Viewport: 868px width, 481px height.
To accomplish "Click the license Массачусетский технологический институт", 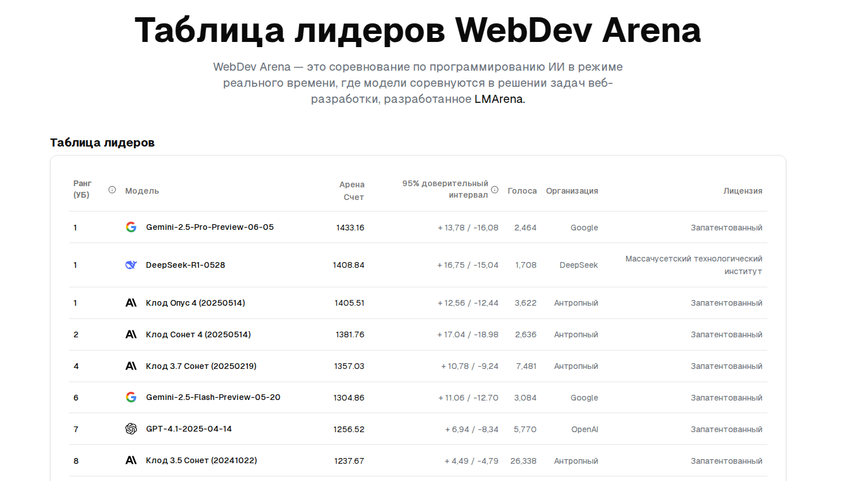I will 694,265.
